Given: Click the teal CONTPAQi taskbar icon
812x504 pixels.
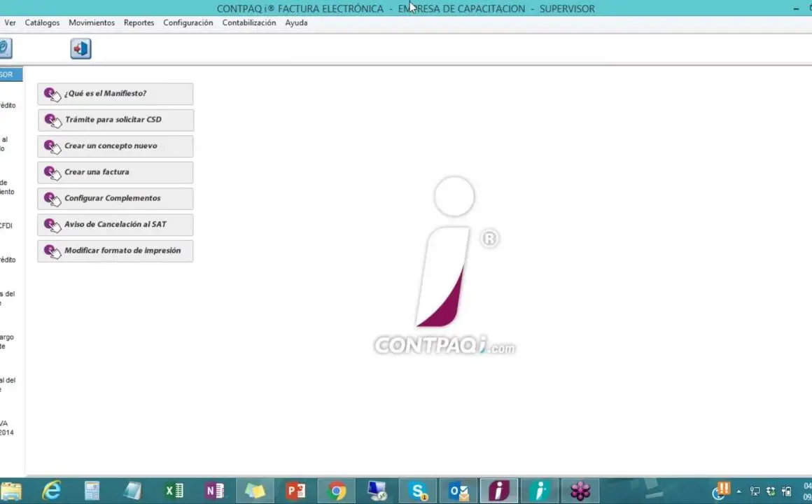Looking at the screenshot, I should [x=539, y=491].
